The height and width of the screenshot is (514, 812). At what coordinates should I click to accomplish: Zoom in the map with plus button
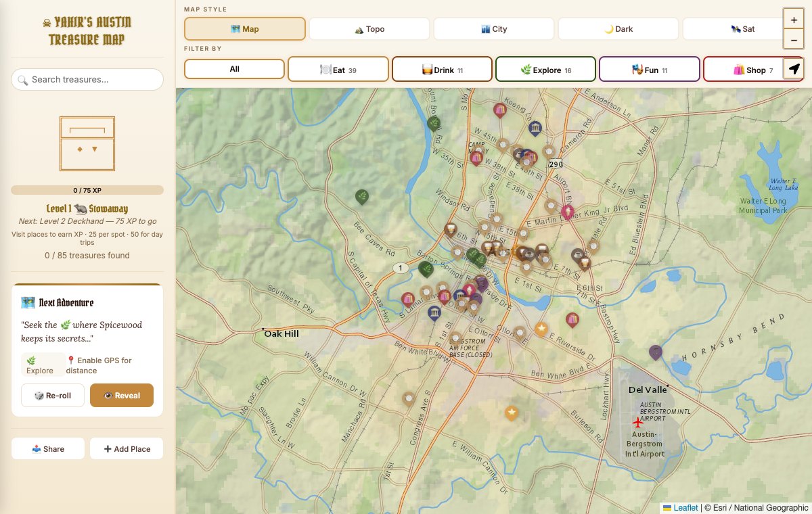click(793, 20)
